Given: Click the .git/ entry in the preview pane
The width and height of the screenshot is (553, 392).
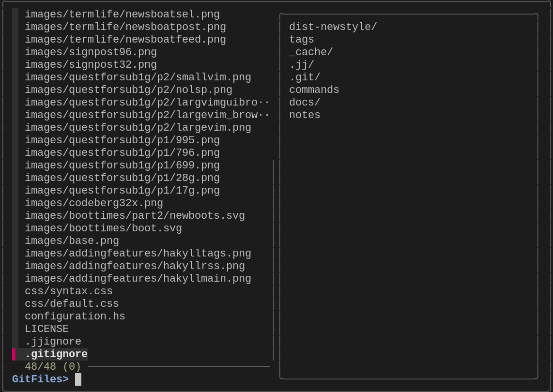Looking at the screenshot, I should [305, 77].
